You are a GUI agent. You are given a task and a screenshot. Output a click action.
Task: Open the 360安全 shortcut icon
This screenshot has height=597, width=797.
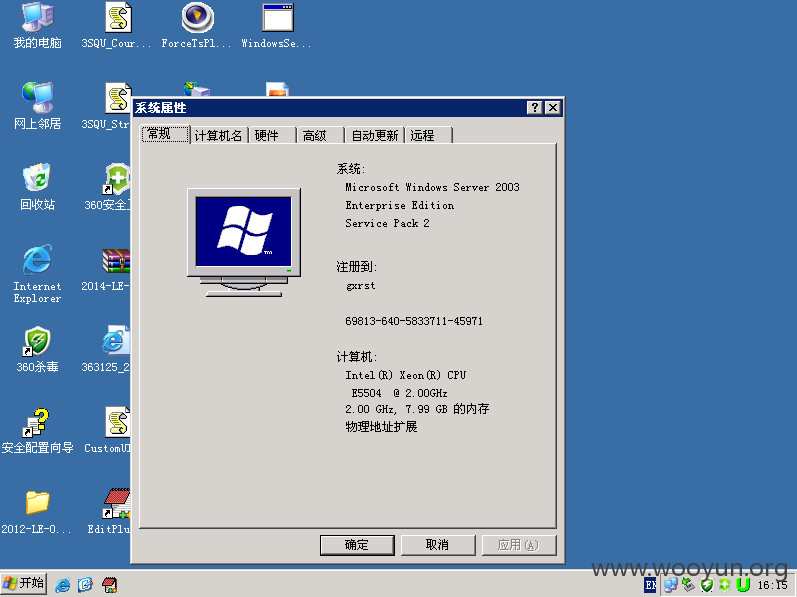[107, 186]
